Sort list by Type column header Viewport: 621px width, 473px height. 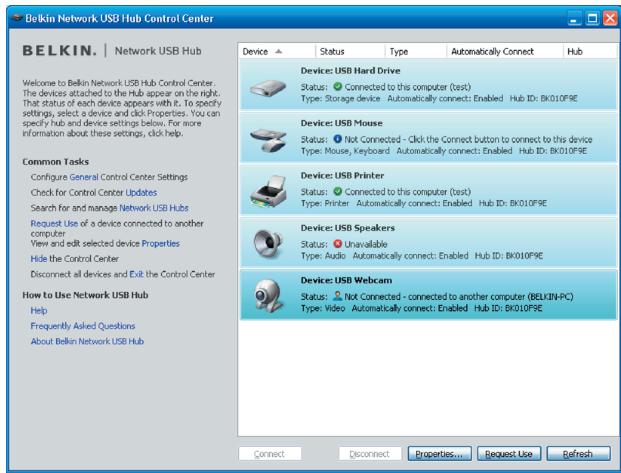point(415,51)
